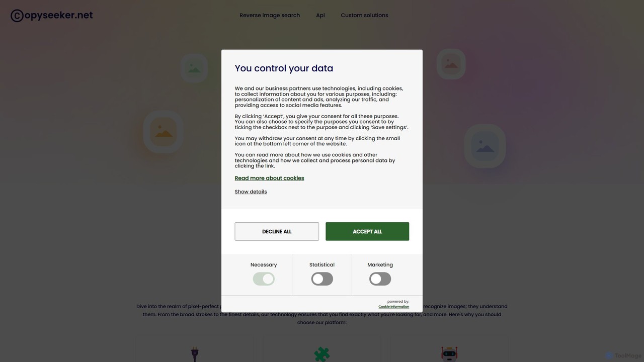Screen dimensions: 644x362
Task: Click the Copyseeker.net logo
Action: pos(52,16)
